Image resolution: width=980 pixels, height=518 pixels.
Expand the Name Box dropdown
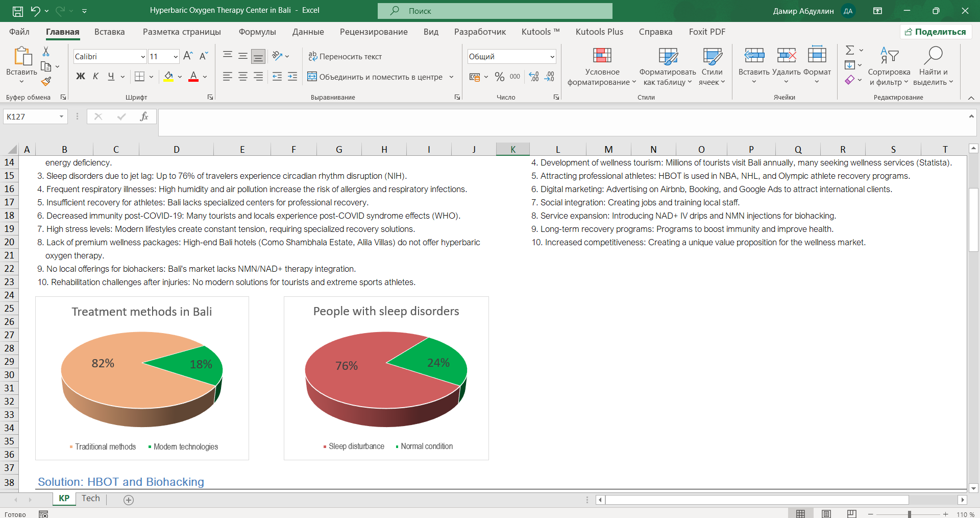point(61,116)
